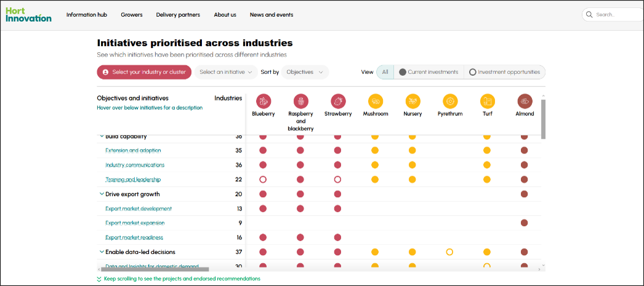
Task: Click Blueberry hollow dot in Training and leadership row
Action: pyautogui.click(x=263, y=179)
